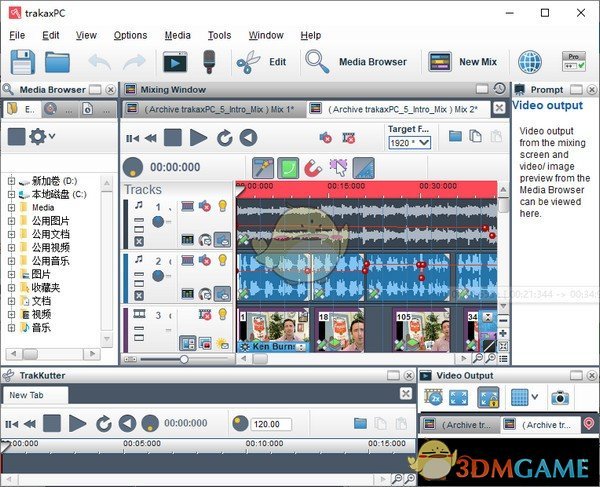Open the Target Format 1920 dropdown

pos(409,143)
